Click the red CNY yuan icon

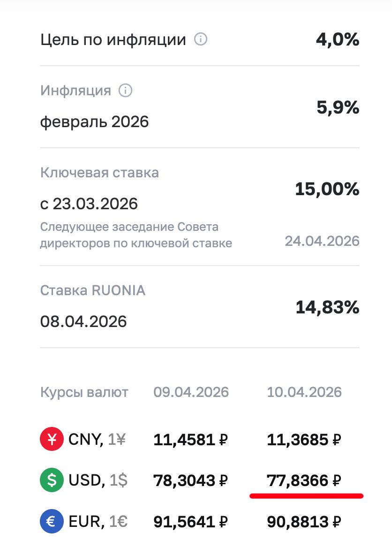pyautogui.click(x=51, y=440)
